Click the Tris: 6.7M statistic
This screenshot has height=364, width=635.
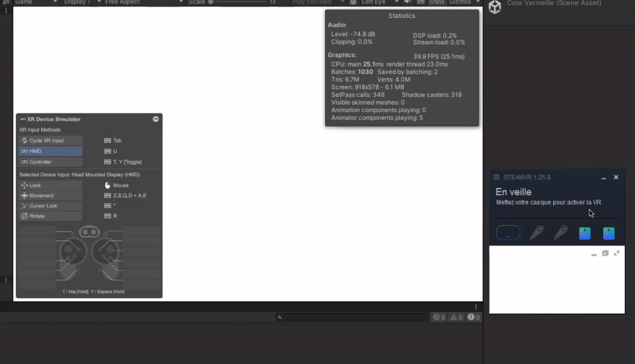tap(345, 79)
